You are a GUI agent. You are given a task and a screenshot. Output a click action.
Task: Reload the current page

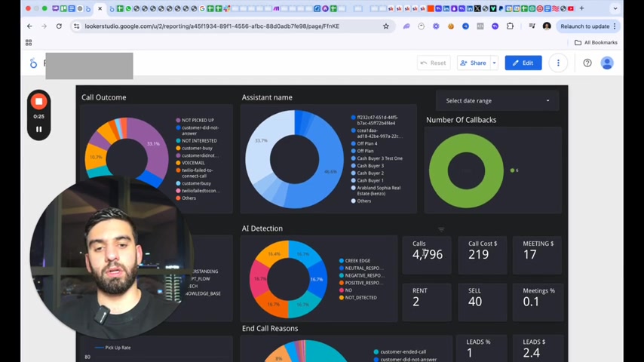(59, 26)
